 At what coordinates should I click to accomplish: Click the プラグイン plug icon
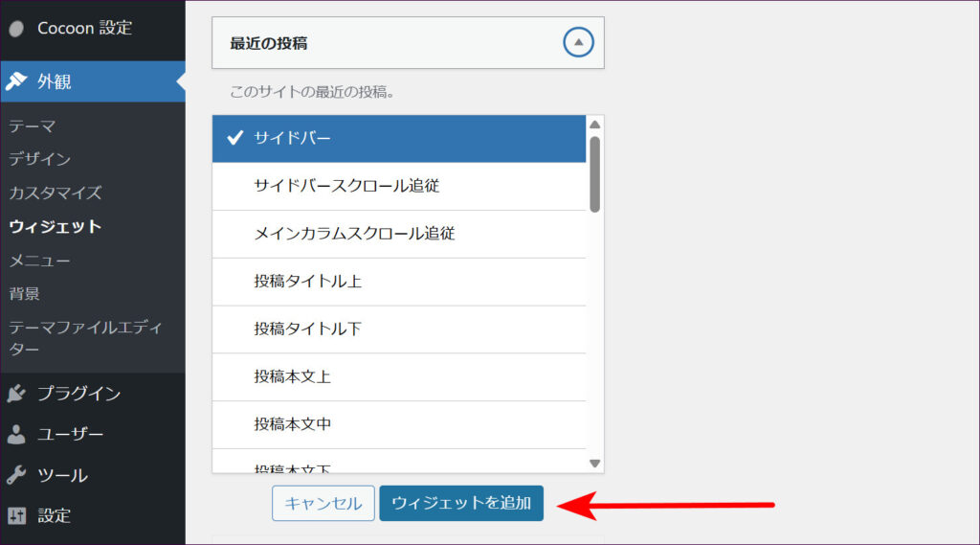(16, 393)
